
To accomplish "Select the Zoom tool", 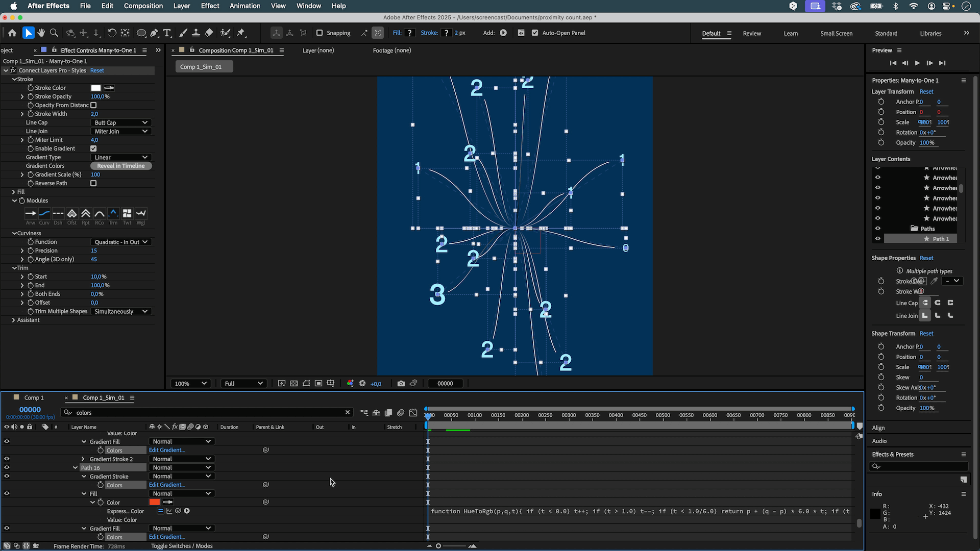I will click(x=54, y=33).
